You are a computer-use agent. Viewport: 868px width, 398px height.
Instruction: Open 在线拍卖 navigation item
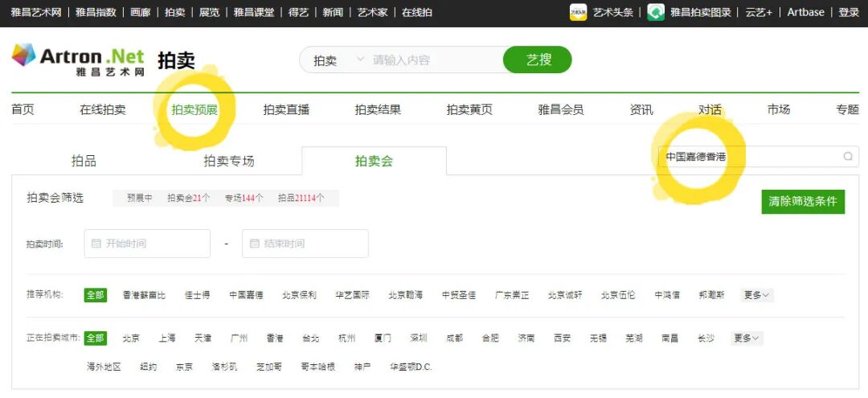coord(103,109)
